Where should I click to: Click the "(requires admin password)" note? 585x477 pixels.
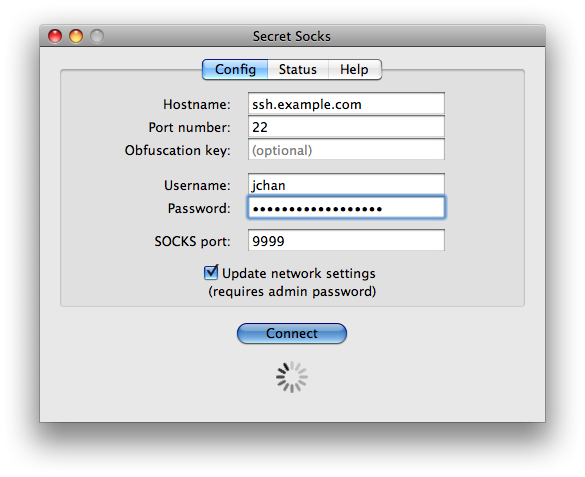tap(292, 291)
